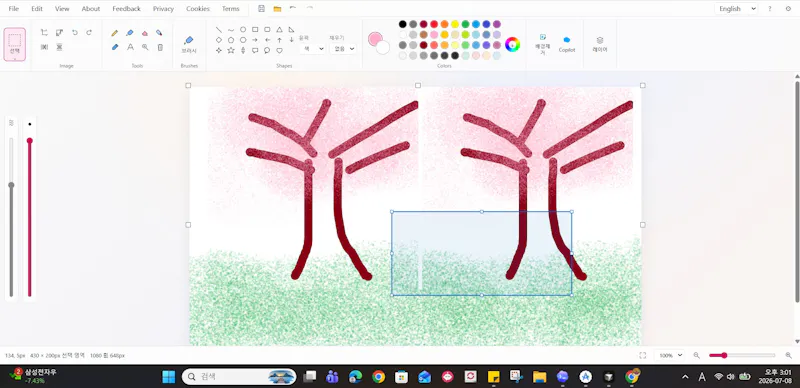Open the File menu
The height and width of the screenshot is (388, 800).
[14, 9]
